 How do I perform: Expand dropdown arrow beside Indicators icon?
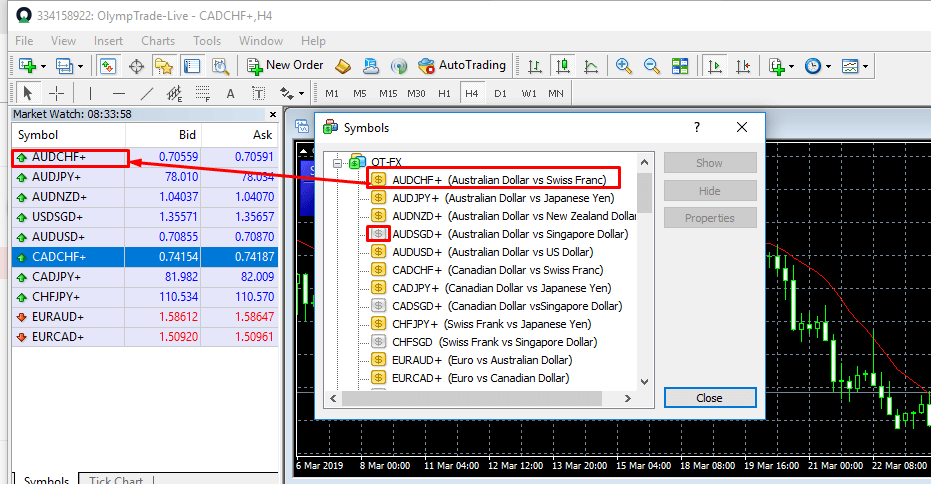pos(791,66)
